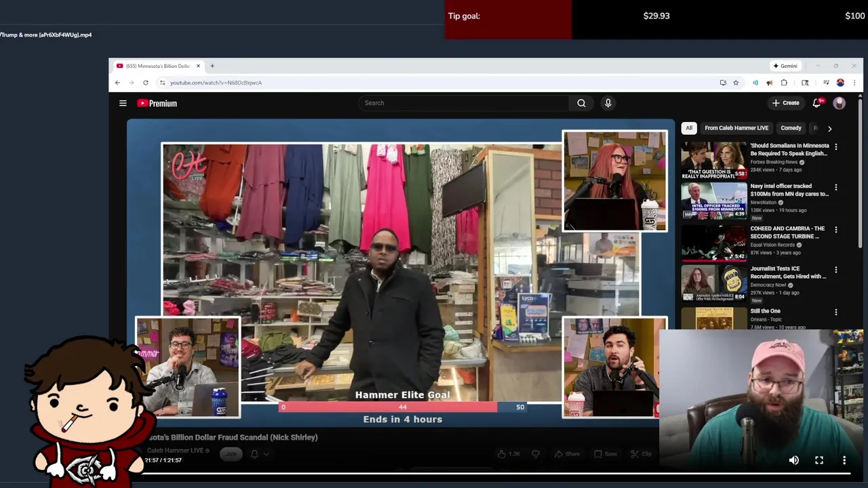The width and height of the screenshot is (868, 488).
Task: Click the $29.93 tip amount
Action: click(656, 16)
